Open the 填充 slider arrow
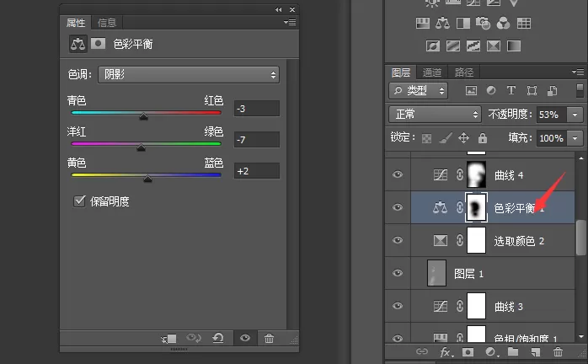 575,138
